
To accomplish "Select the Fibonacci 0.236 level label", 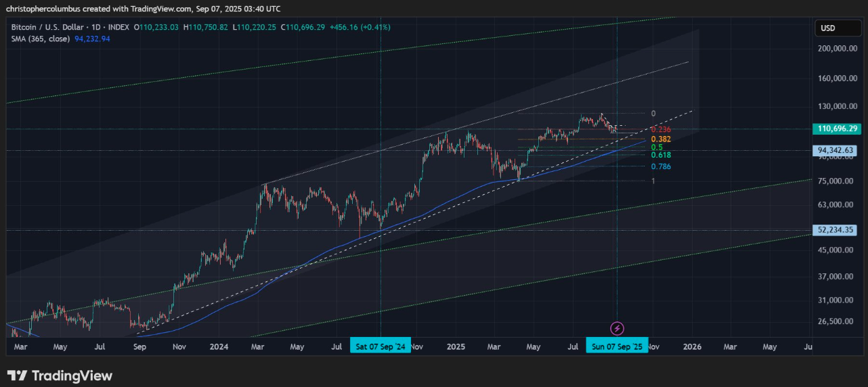I will (x=661, y=129).
